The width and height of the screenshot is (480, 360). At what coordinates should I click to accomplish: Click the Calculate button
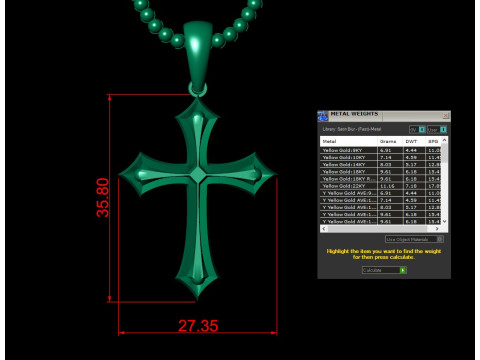tap(384, 270)
